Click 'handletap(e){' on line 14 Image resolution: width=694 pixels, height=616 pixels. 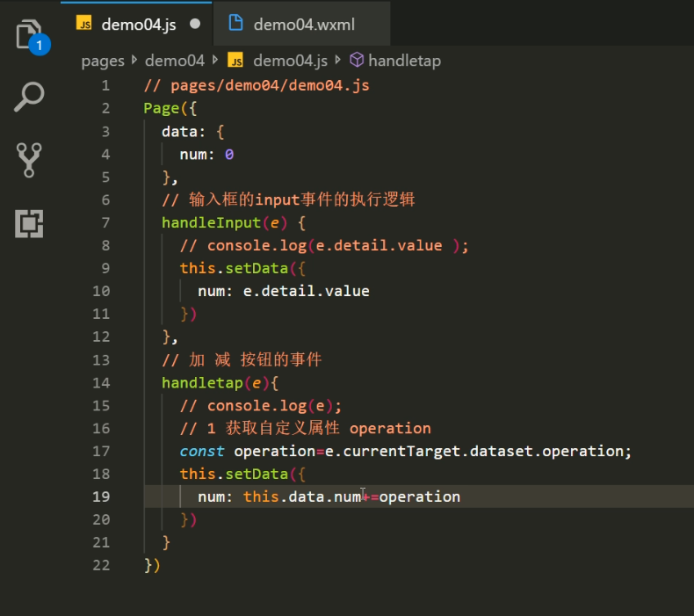pos(220,382)
